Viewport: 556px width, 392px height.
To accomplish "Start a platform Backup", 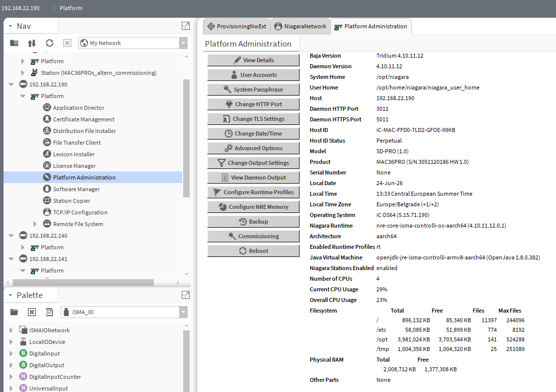I will [253, 222].
